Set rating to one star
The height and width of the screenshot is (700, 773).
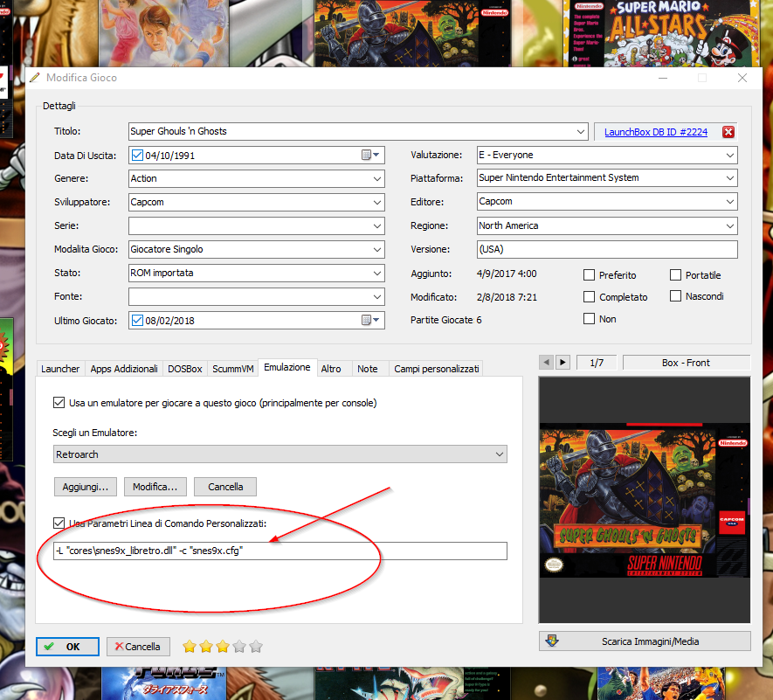click(190, 646)
